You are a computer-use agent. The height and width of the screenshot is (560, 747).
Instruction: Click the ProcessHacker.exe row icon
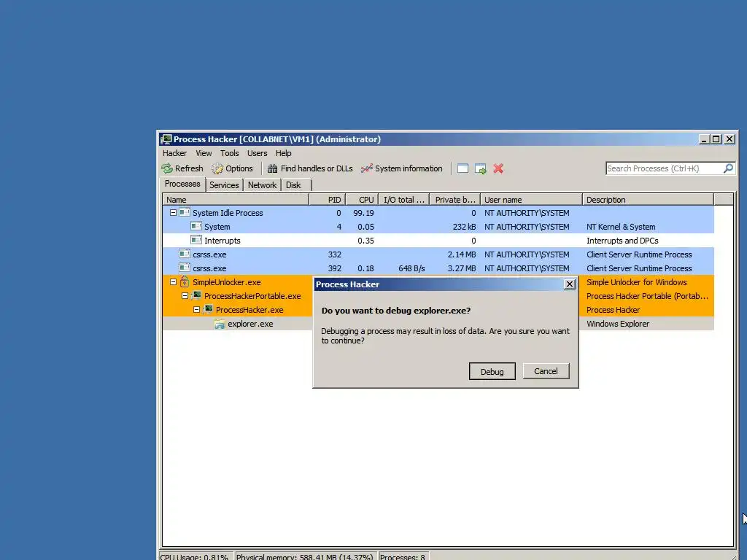tap(208, 309)
